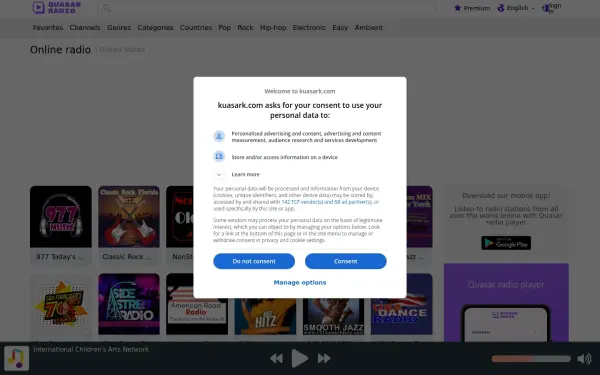
Task: Click the search magnifier icon
Action: 106,8
